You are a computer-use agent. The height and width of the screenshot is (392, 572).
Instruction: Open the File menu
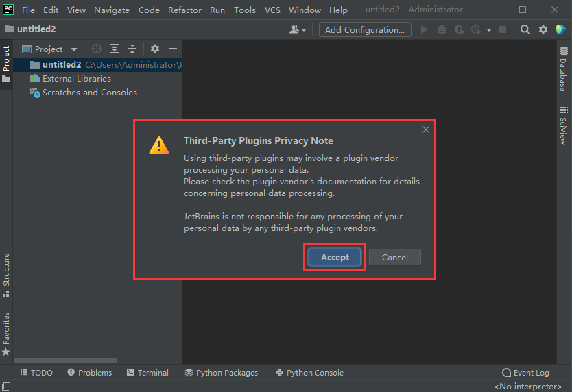click(28, 10)
